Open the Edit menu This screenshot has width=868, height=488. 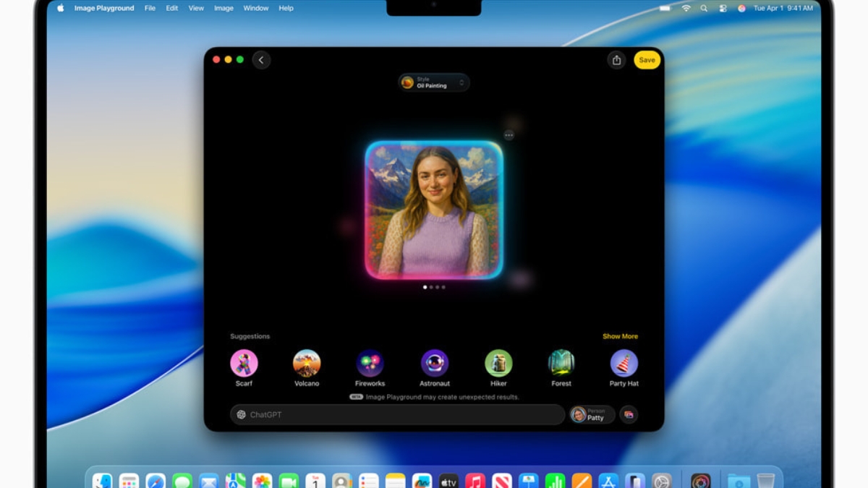[172, 8]
